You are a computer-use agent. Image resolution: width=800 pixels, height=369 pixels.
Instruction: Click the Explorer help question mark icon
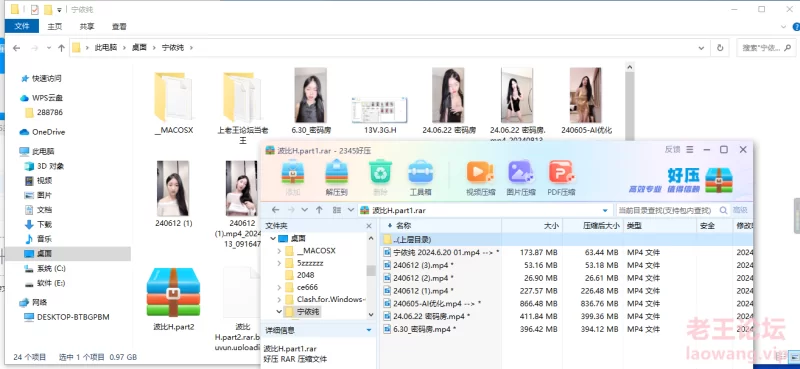click(x=796, y=26)
